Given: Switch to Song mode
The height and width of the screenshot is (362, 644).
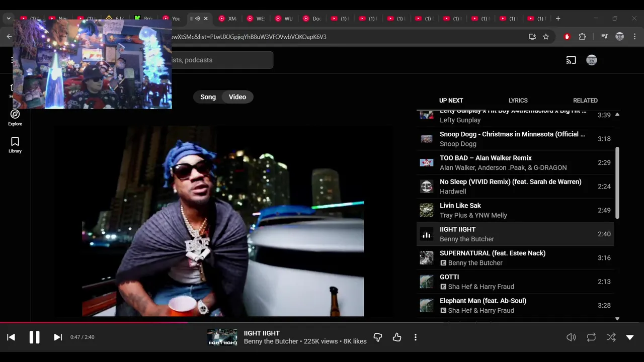Looking at the screenshot, I should 208,97.
